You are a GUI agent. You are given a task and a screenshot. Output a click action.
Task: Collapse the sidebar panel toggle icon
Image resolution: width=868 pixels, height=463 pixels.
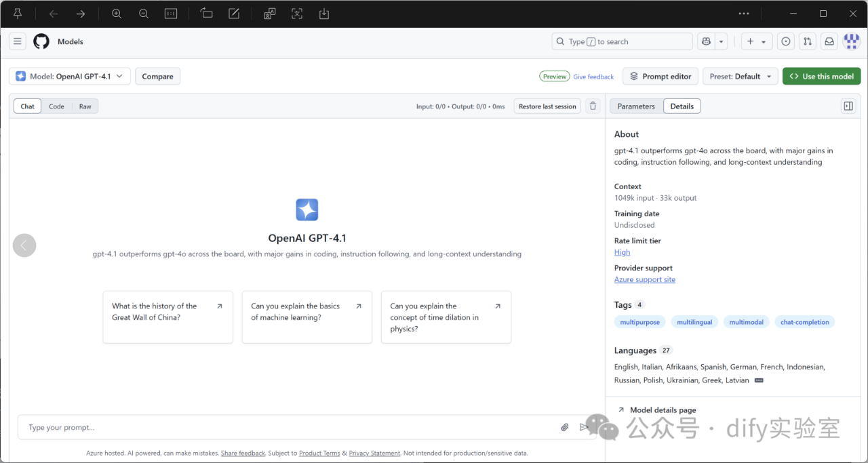tap(848, 106)
